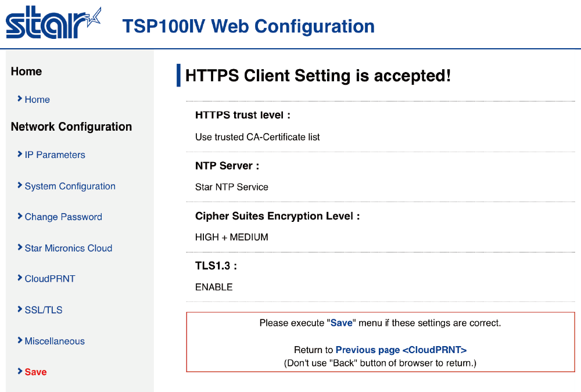Click red Save link in sidebar
This screenshot has width=581, height=392.
35,372
